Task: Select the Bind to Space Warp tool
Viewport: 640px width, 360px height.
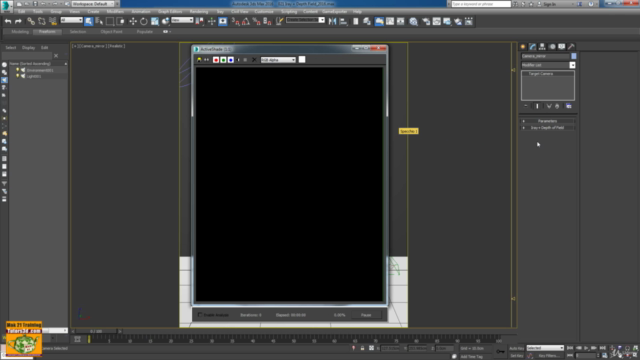Action: (53, 21)
